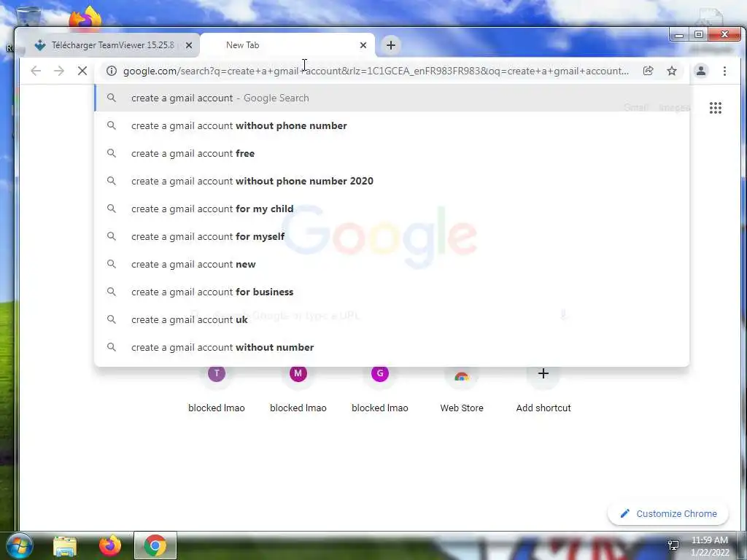747x560 pixels.
Task: Open the Recycle Bin on the desktop
Action: coord(28,16)
